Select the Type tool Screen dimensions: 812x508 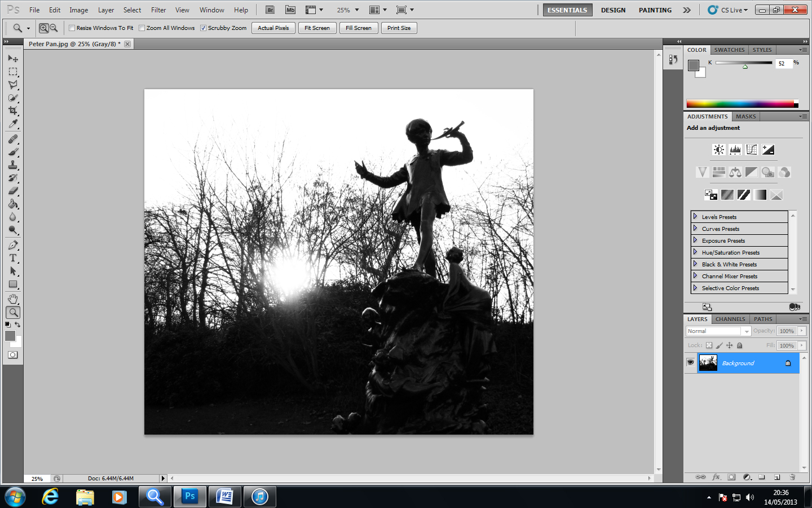(13, 258)
